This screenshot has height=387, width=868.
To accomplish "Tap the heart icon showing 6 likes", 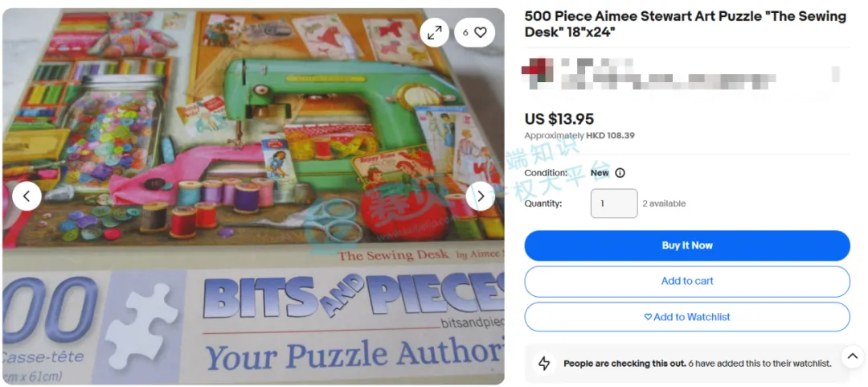I will point(474,33).
